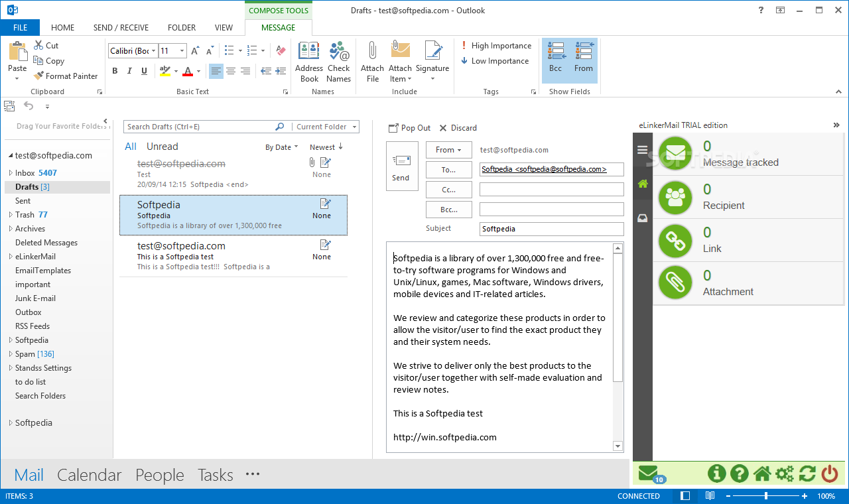Toggle Italic formatting
The image size is (849, 504).
pyautogui.click(x=129, y=71)
